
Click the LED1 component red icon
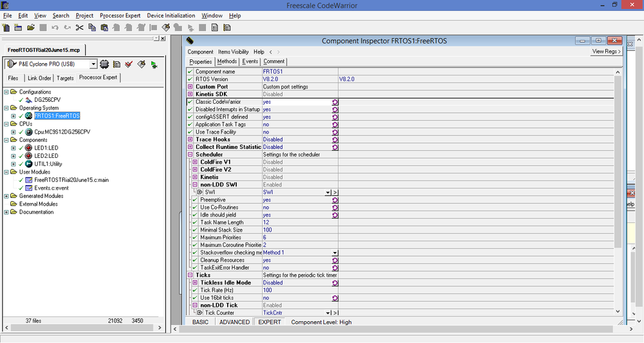point(29,148)
